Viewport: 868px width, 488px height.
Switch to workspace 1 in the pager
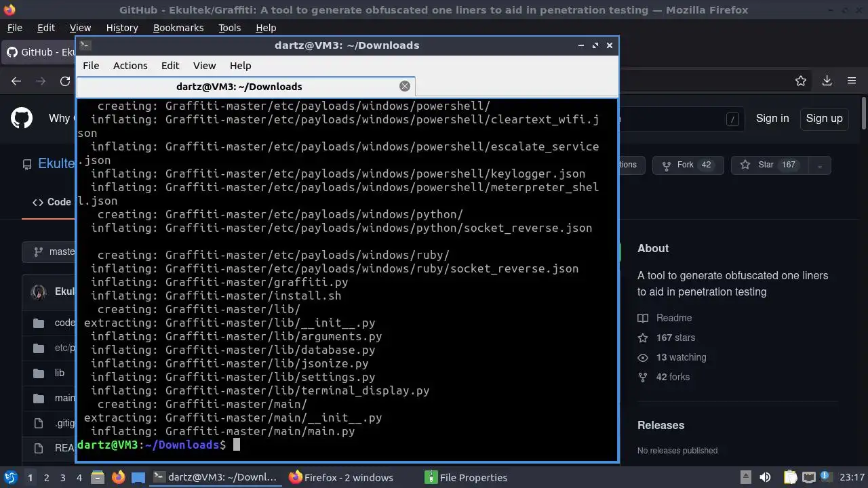(30, 478)
